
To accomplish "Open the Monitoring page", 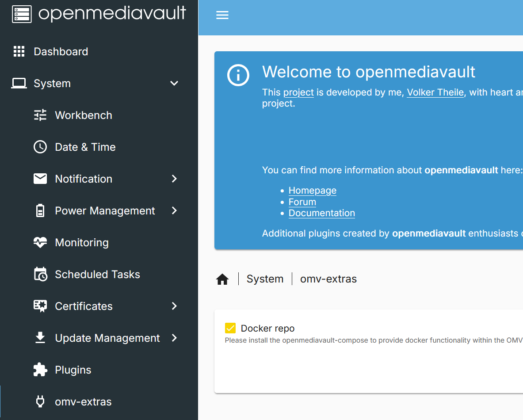I will [82, 243].
